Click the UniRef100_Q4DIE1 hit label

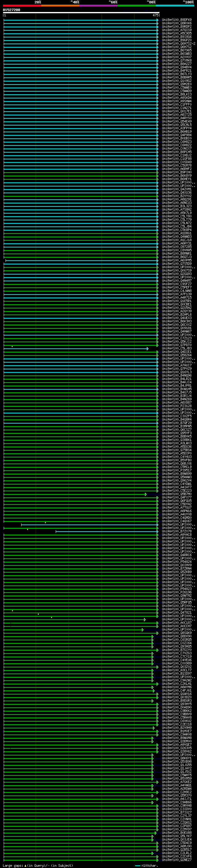(x=177, y=352)
